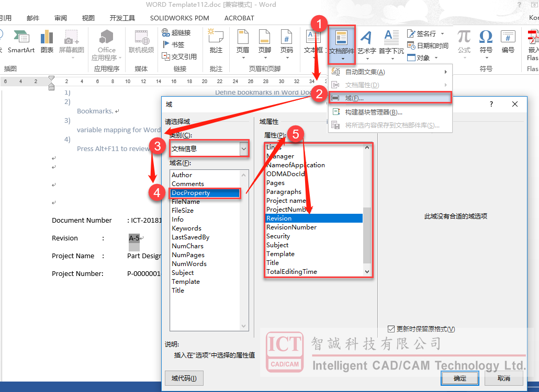Add a comment (批注)

point(216,41)
